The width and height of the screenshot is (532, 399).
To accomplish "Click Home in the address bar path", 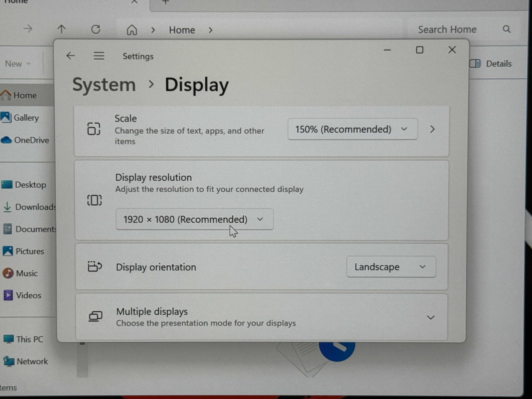I will (182, 30).
